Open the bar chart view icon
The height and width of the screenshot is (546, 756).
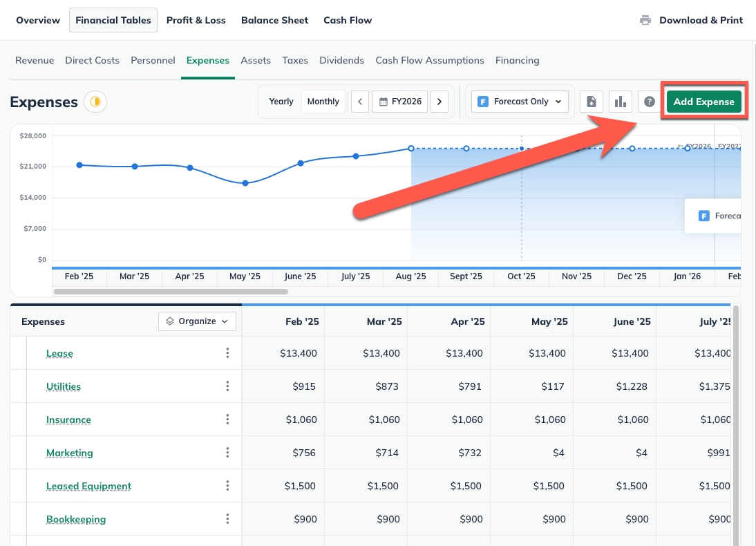point(621,102)
